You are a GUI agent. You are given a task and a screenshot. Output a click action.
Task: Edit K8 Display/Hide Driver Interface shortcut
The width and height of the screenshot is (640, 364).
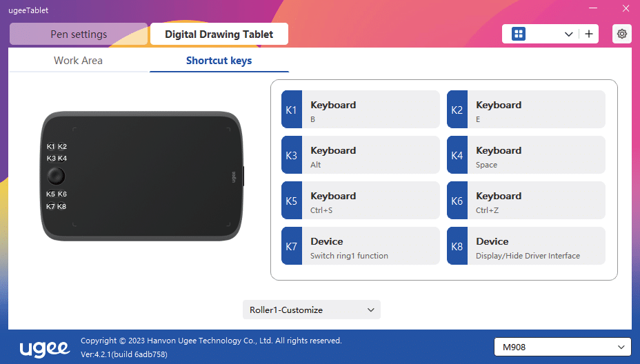(x=526, y=246)
